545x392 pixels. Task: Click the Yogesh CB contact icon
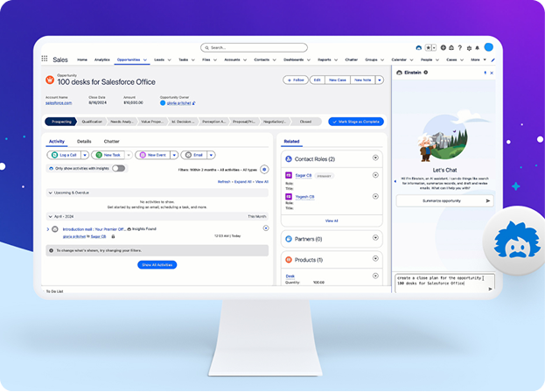click(289, 197)
